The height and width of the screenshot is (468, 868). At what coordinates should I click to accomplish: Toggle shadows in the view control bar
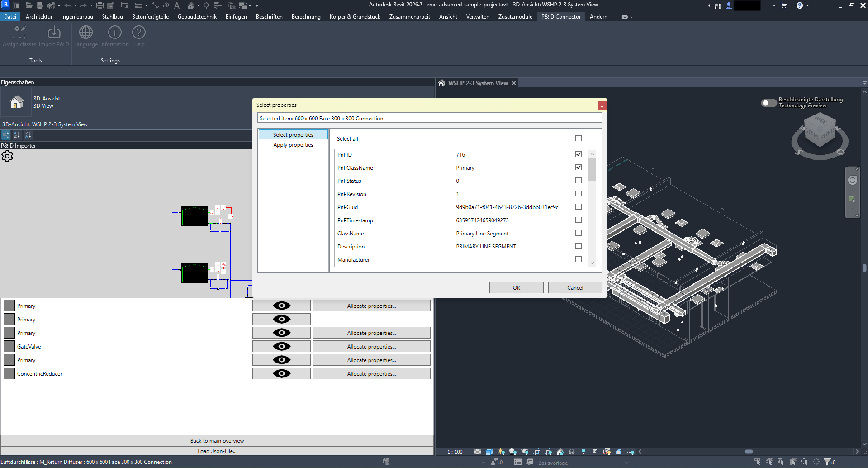512,451
